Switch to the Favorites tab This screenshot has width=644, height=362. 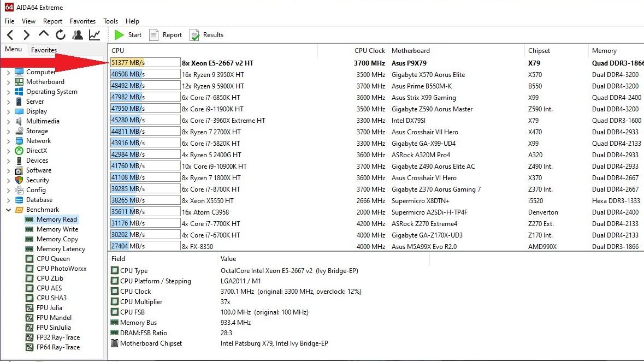click(44, 50)
